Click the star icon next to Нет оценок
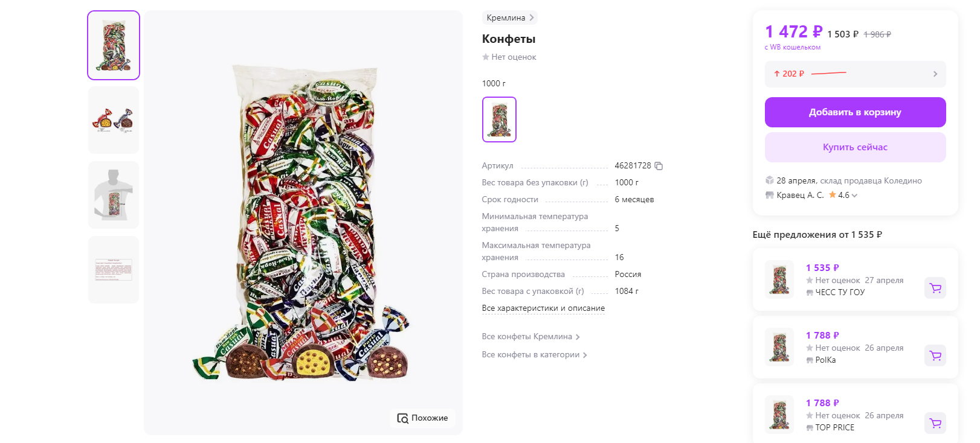980x443 pixels. pos(486,57)
